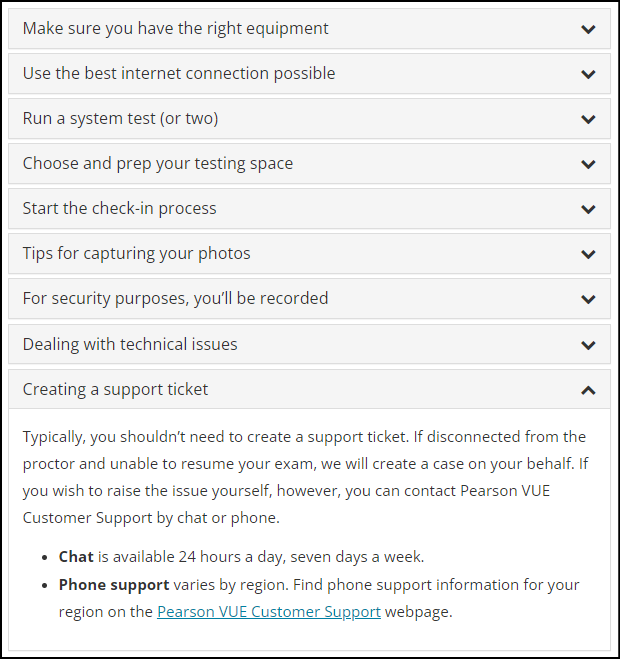Click chevron icon for 'Run a system test'
Screen dimensions: 620x659
pos(588,119)
